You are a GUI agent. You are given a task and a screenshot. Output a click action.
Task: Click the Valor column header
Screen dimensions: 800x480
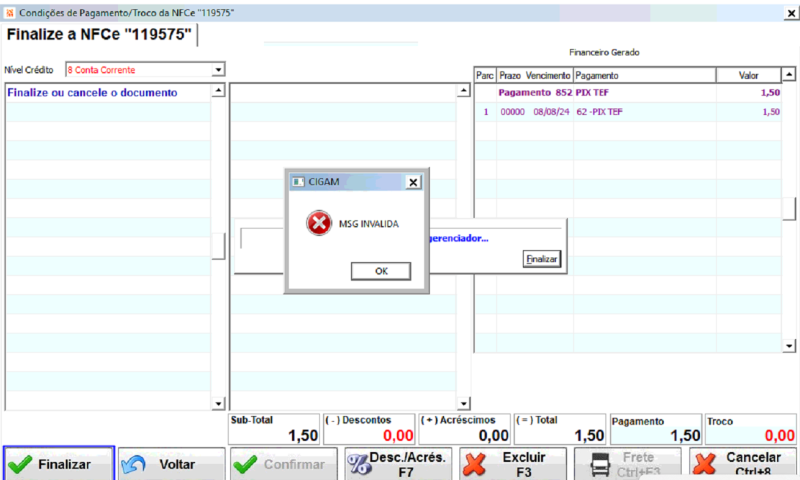point(748,75)
